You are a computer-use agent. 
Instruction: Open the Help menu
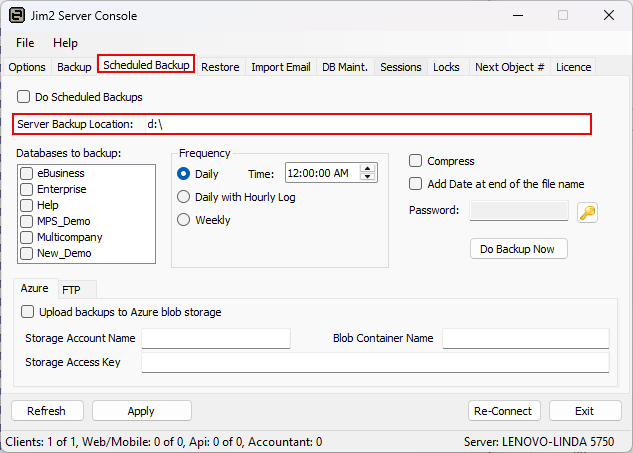tap(65, 43)
